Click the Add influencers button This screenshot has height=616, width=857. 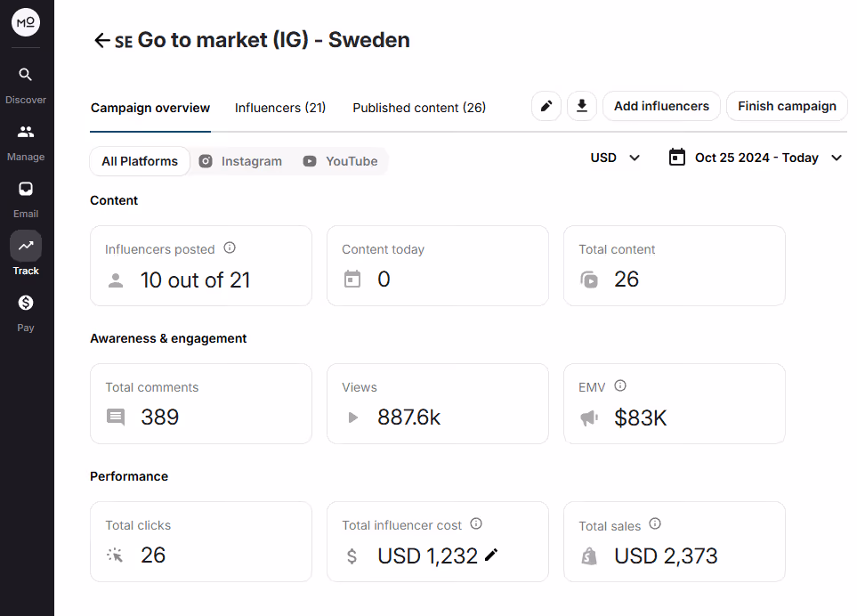pos(661,106)
